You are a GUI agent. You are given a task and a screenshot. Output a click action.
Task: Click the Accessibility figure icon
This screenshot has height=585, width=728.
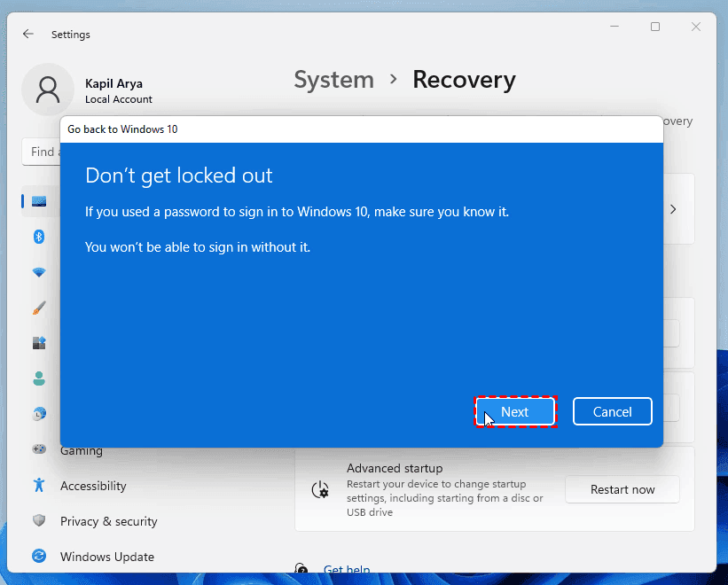pos(39,485)
